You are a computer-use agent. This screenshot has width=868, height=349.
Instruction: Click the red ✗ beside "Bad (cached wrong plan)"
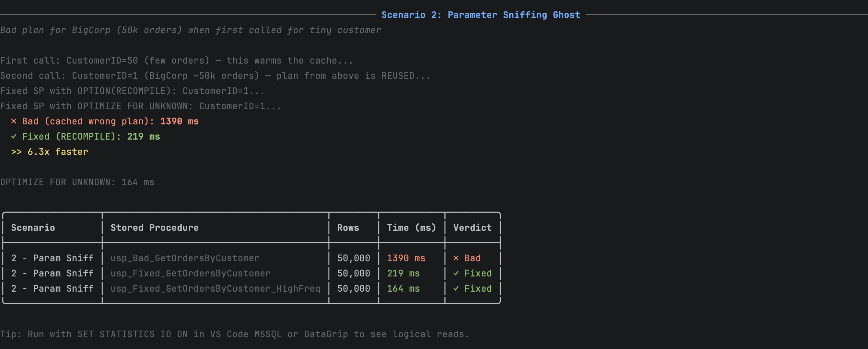point(13,121)
